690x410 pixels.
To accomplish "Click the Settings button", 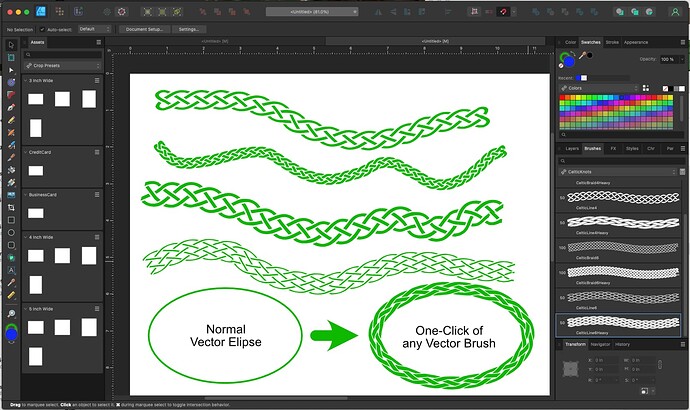I will pyautogui.click(x=189, y=30).
